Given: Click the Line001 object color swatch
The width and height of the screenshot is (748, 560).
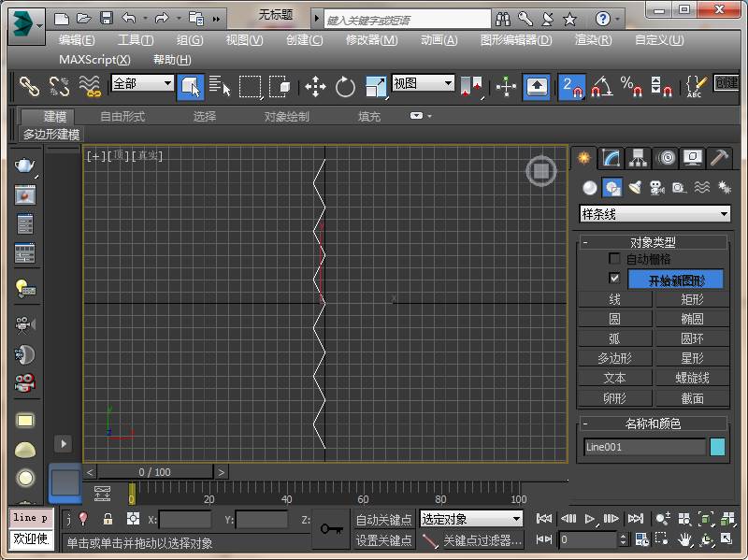Looking at the screenshot, I should [x=717, y=447].
